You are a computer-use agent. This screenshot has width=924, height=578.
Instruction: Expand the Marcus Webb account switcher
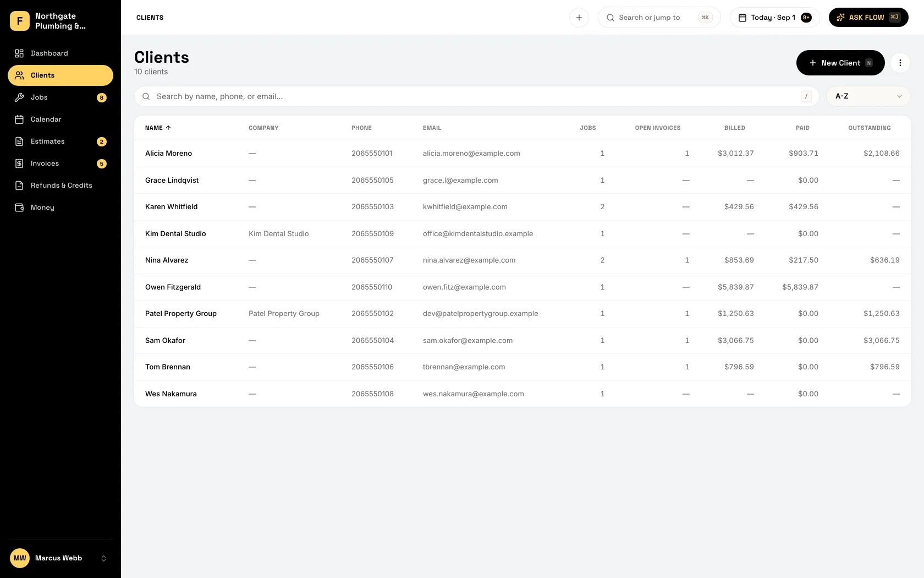tap(61, 558)
